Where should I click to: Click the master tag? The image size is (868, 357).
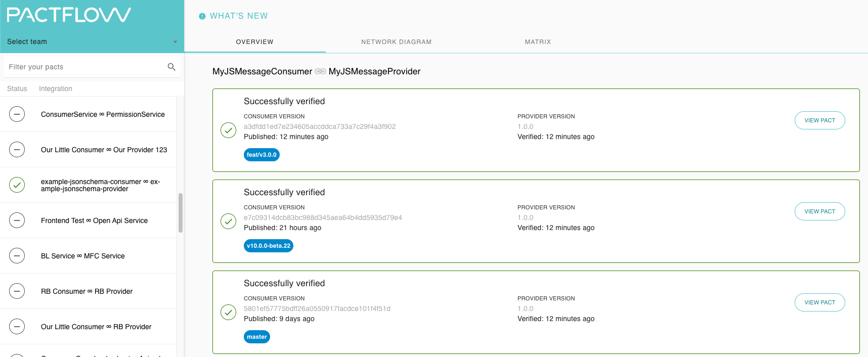257,337
